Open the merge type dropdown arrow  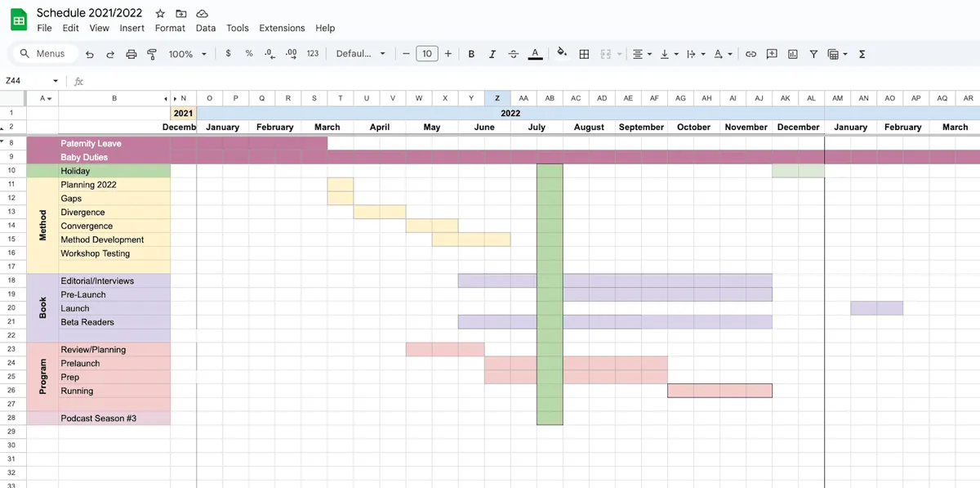tap(620, 55)
